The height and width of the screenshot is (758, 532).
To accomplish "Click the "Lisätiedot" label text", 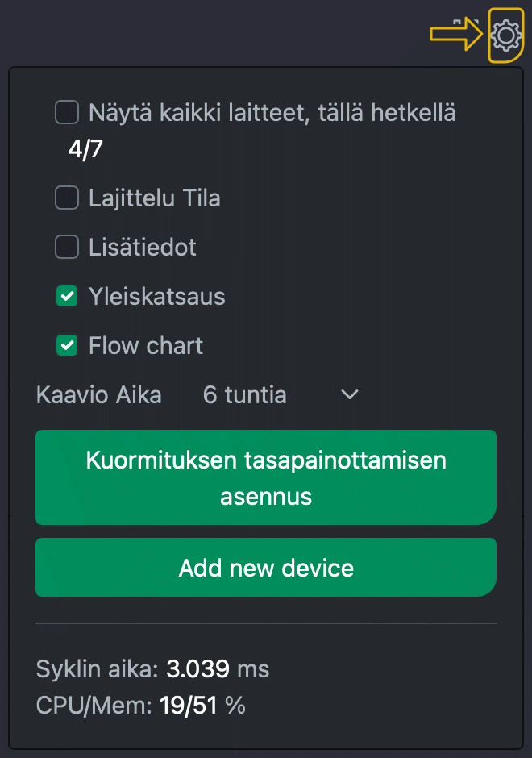I will 141,247.
